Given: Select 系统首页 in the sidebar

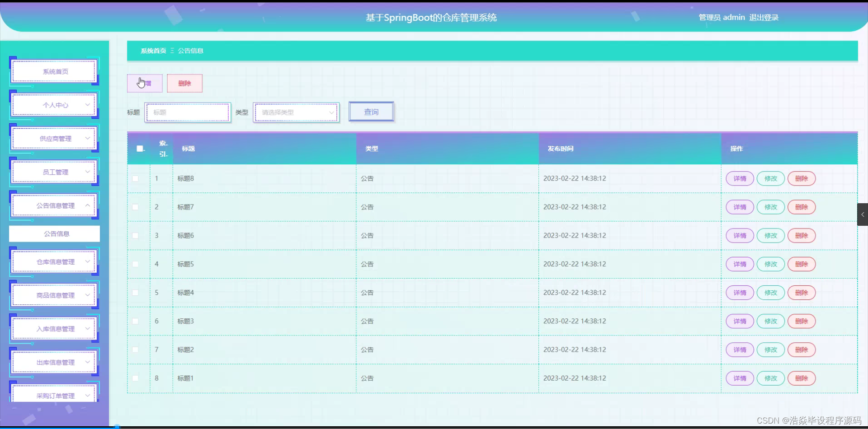Looking at the screenshot, I should click(54, 71).
